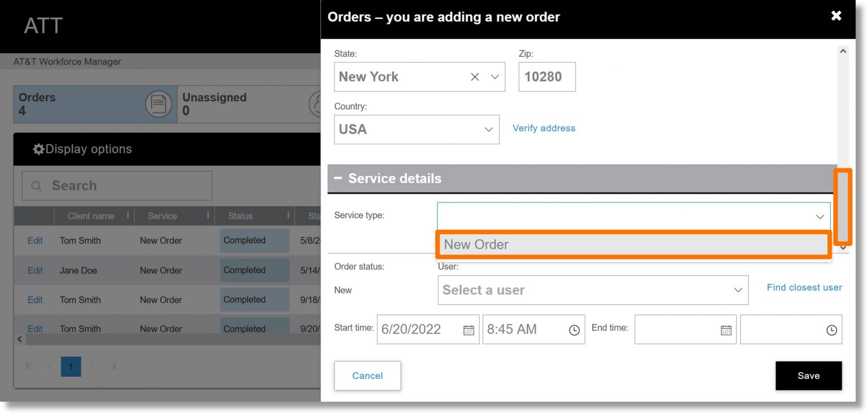868x414 pixels.
Task: Open the Service type dropdown
Action: [819, 216]
